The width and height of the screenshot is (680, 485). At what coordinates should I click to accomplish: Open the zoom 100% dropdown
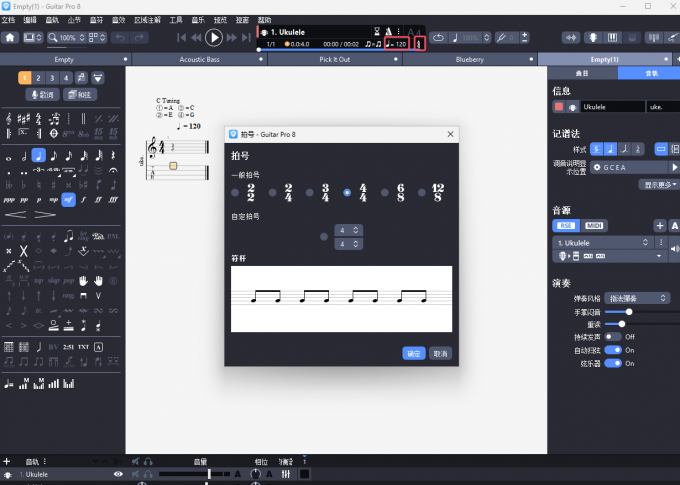pyautogui.click(x=70, y=37)
